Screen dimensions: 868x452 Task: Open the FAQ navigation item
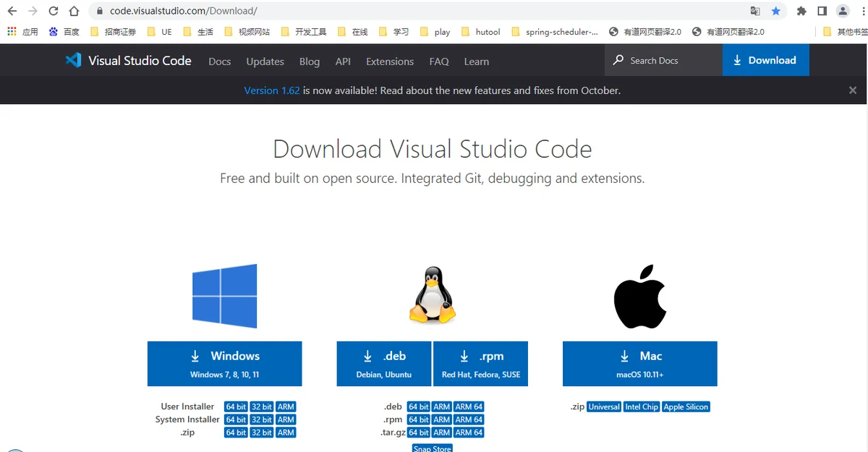[439, 61]
